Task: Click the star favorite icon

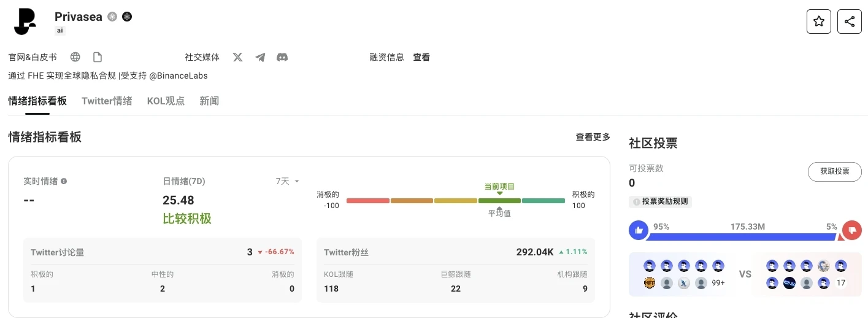Action: pyautogui.click(x=818, y=21)
